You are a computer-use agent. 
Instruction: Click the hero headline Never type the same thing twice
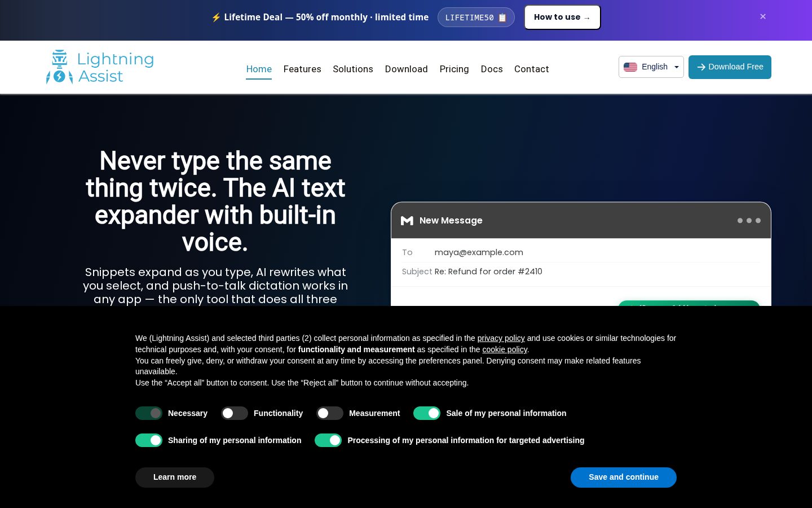pos(215,202)
